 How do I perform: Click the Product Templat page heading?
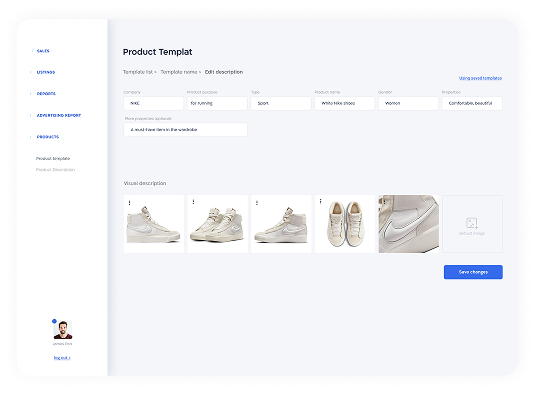pyautogui.click(x=157, y=52)
